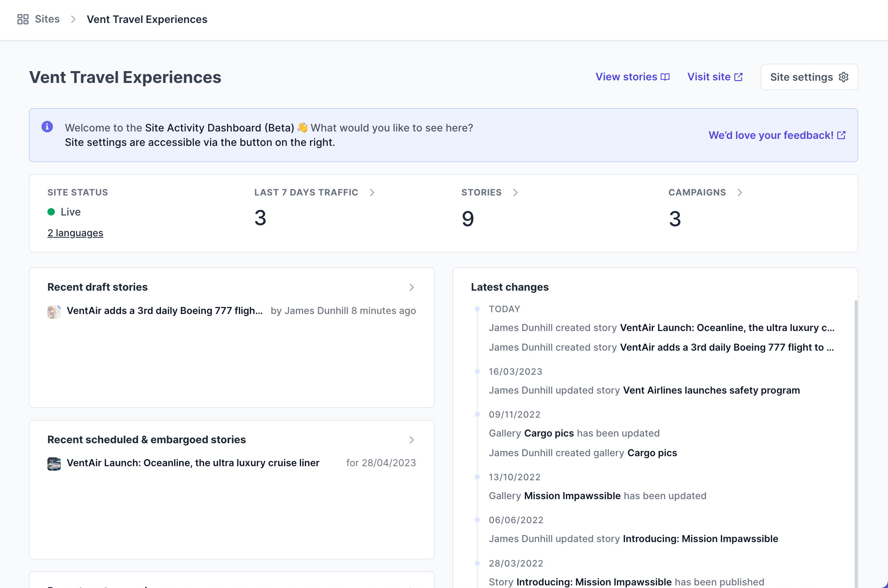Click the Sites grid icon in the breadcrumb
This screenshot has width=888, height=588.
point(23,19)
